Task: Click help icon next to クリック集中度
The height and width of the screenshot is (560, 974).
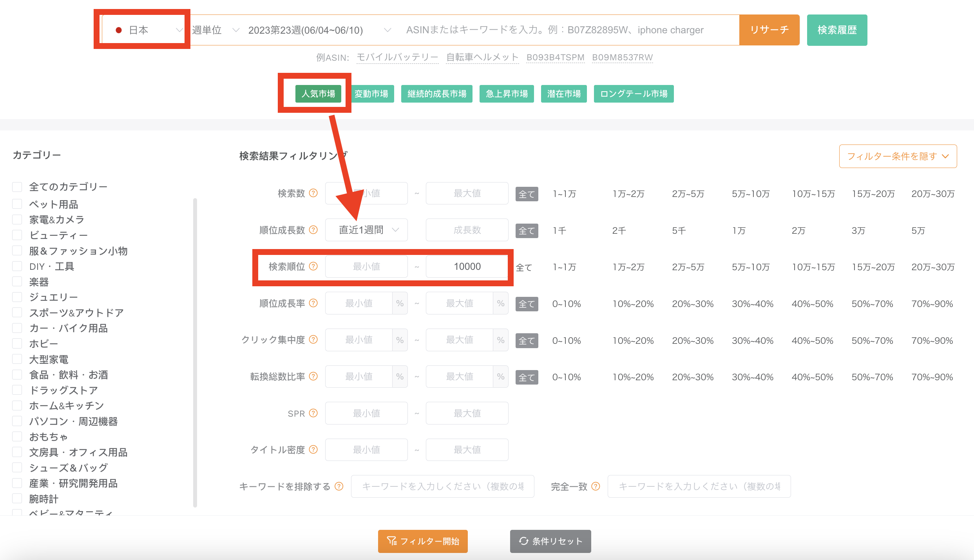Action: pos(313,340)
